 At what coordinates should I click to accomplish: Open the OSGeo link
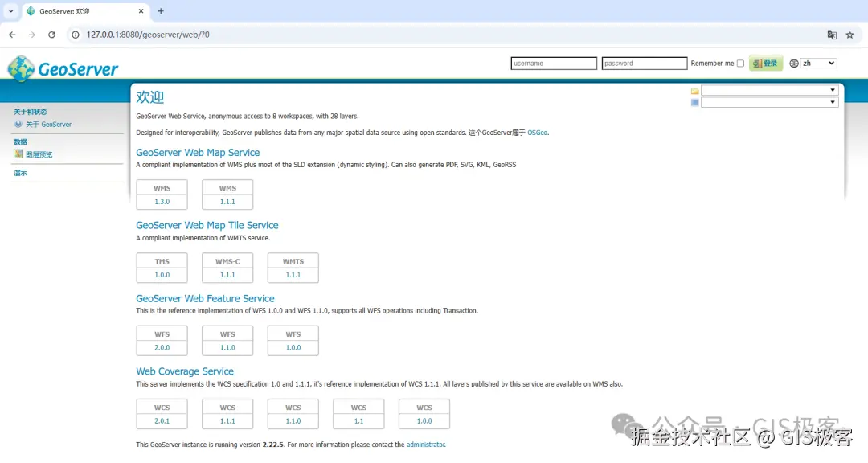pos(537,133)
